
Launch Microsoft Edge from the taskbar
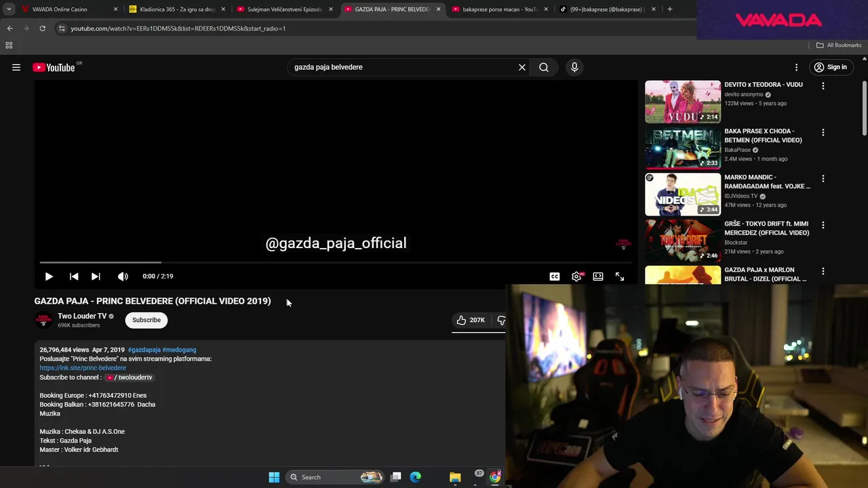coord(416,477)
